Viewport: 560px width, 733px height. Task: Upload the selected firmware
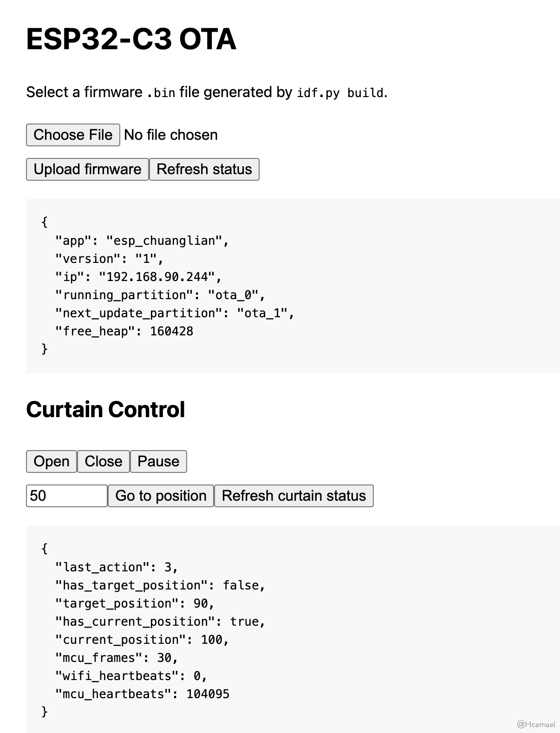pos(87,169)
